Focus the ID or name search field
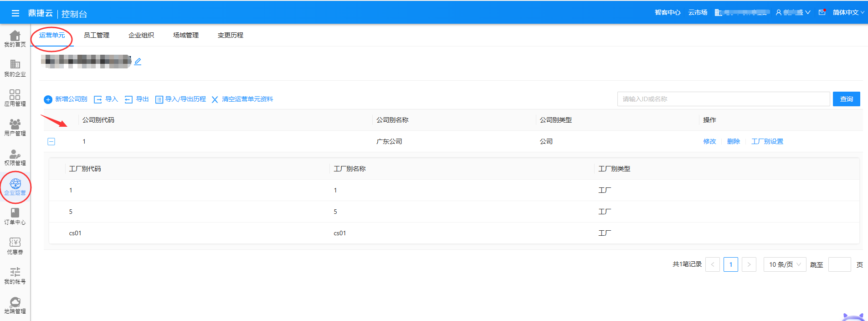 point(723,99)
